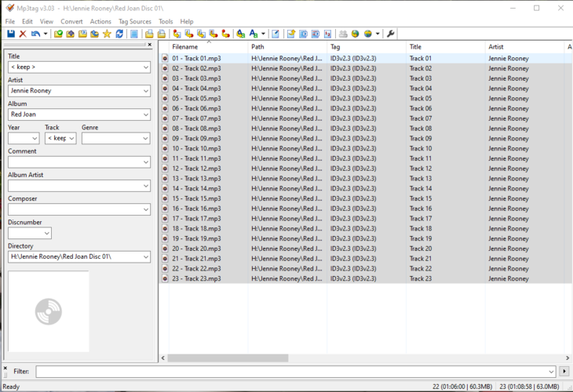Screen dimensions: 573x392
Task: Select file row 12 - Track 12.mp3
Action: coord(366,169)
